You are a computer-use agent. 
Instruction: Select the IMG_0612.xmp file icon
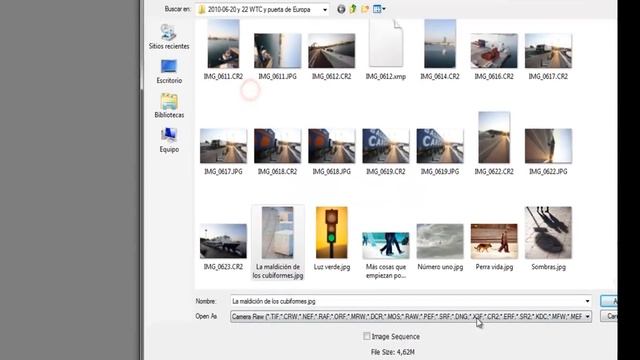(386, 44)
